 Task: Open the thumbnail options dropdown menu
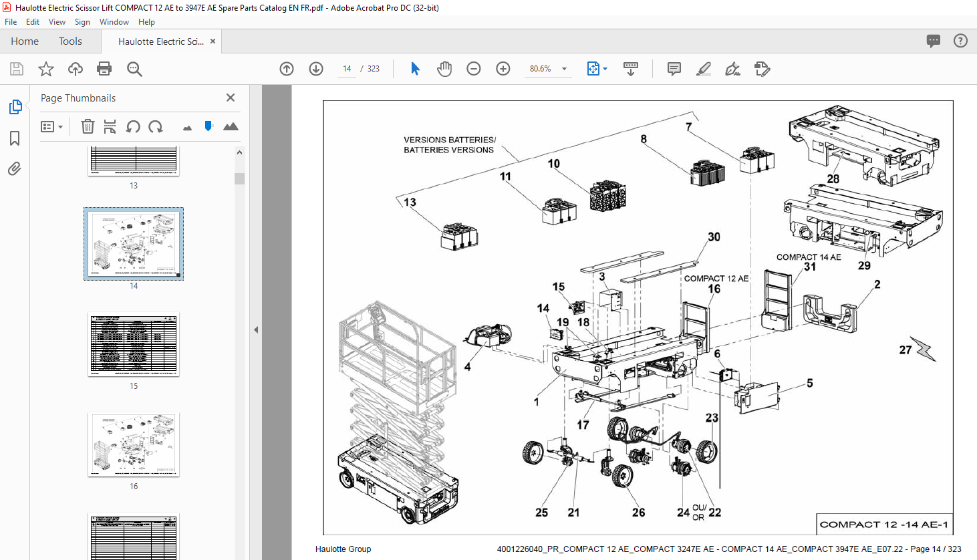(51, 126)
